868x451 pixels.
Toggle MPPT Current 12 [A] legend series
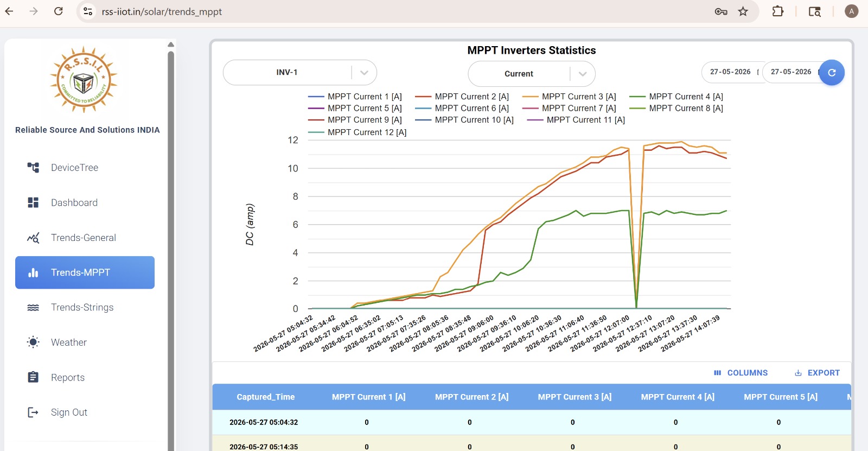pos(358,132)
